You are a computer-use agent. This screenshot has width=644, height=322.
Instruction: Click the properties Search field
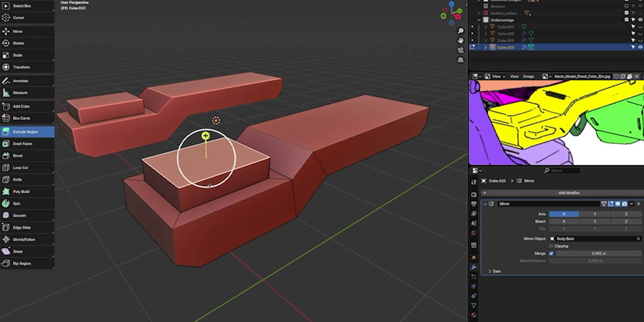tap(561, 170)
